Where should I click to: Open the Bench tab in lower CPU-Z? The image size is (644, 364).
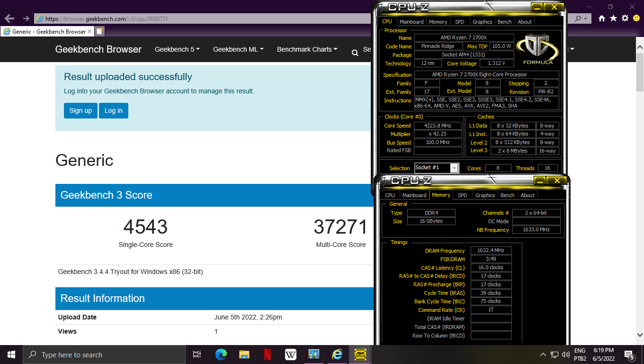[508, 195]
